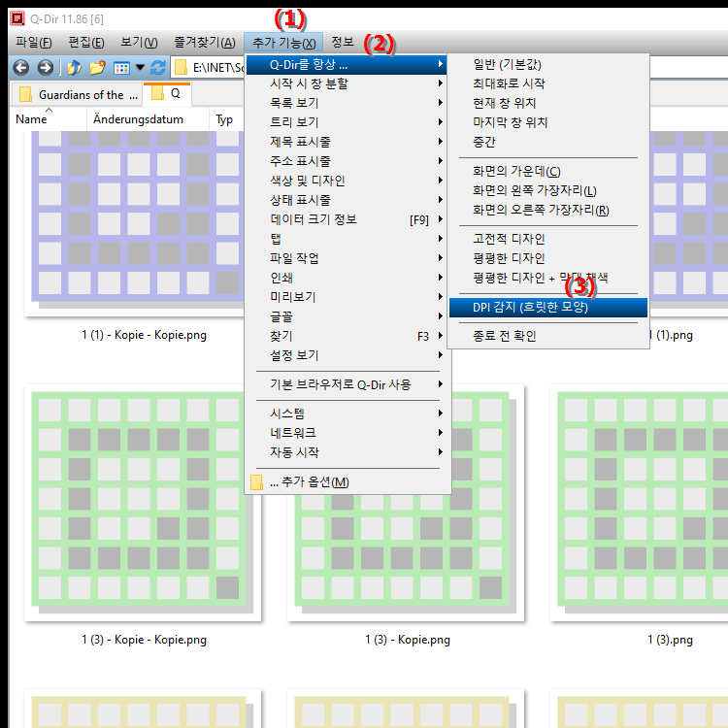The width and height of the screenshot is (728, 728).
Task: Switch to the Q folder tab
Action: point(167,93)
